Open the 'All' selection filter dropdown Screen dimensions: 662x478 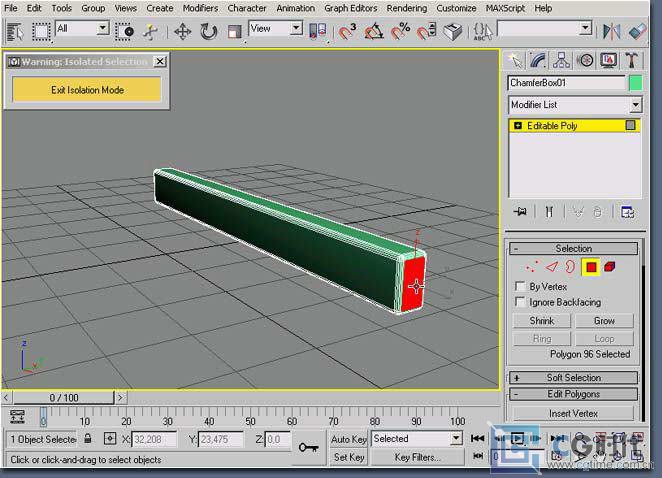pos(102,28)
